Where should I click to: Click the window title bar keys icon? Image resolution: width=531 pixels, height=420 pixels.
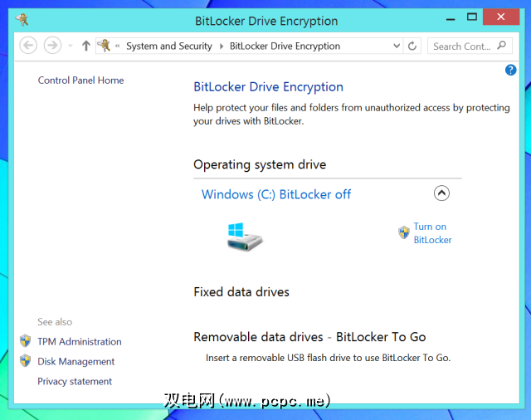pos(22,20)
